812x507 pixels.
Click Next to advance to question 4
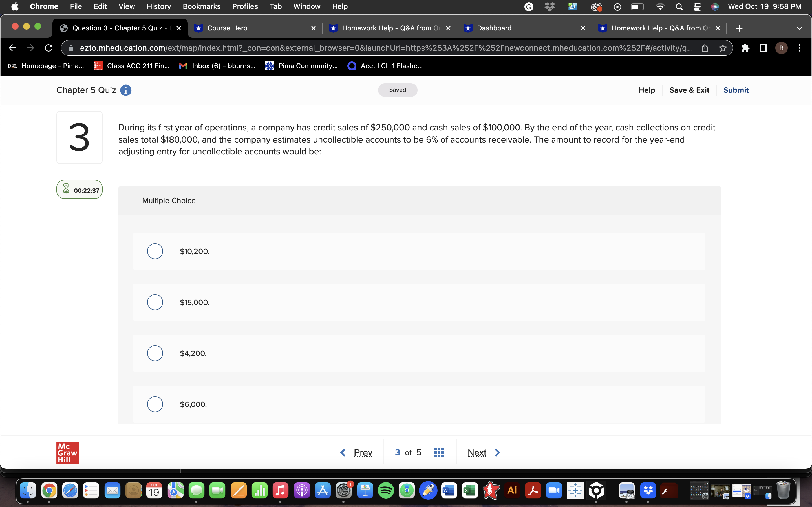click(476, 452)
